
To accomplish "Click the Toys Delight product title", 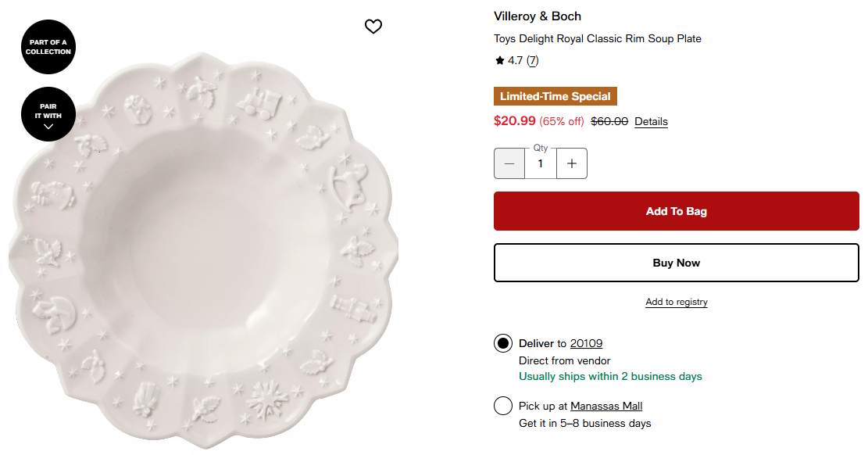I will 598,38.
